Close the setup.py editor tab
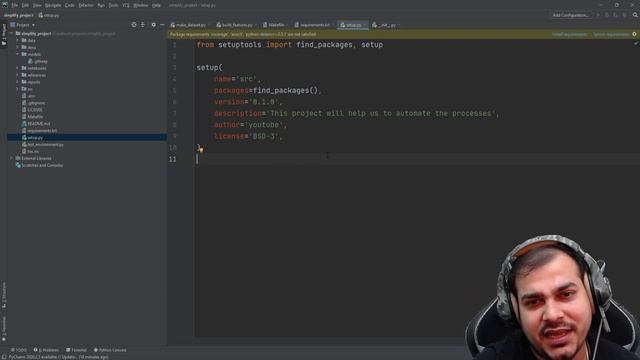This screenshot has height=360, width=640. coord(365,25)
